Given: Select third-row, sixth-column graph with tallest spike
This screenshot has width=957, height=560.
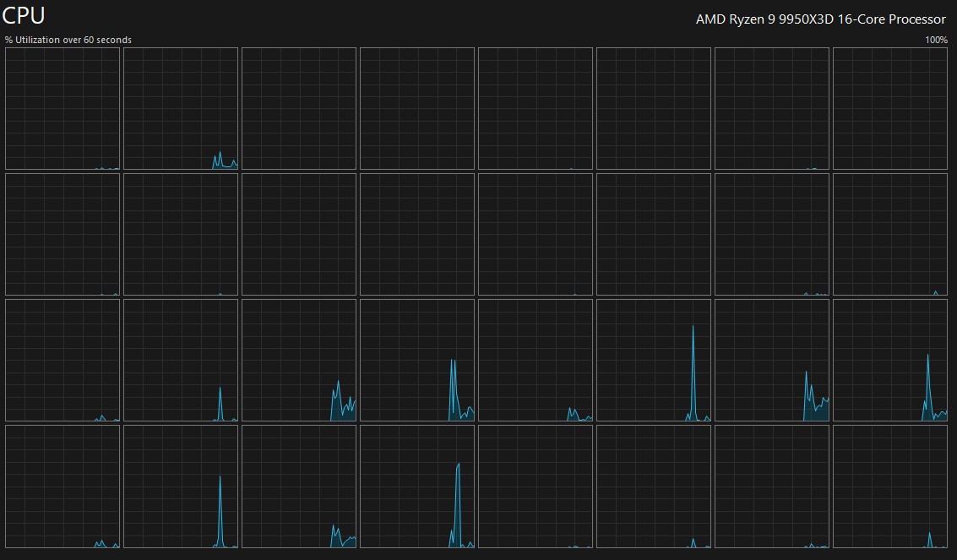Looking at the screenshot, I should [x=654, y=360].
